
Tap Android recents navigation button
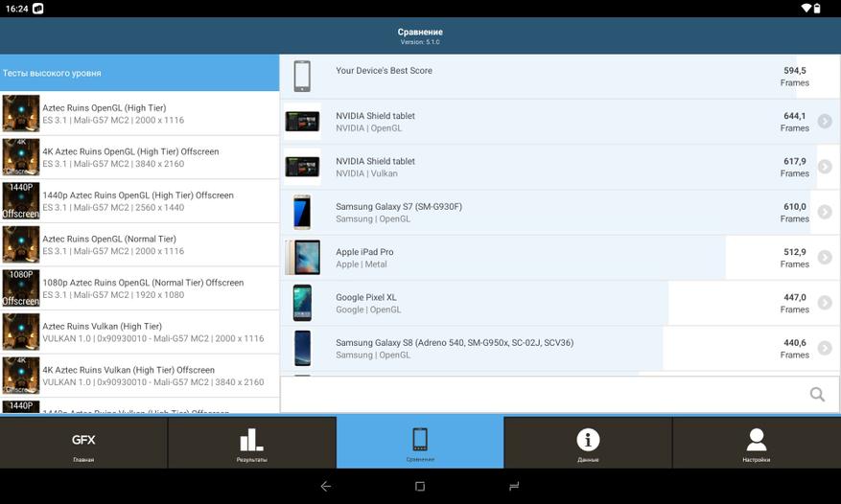[x=514, y=487]
